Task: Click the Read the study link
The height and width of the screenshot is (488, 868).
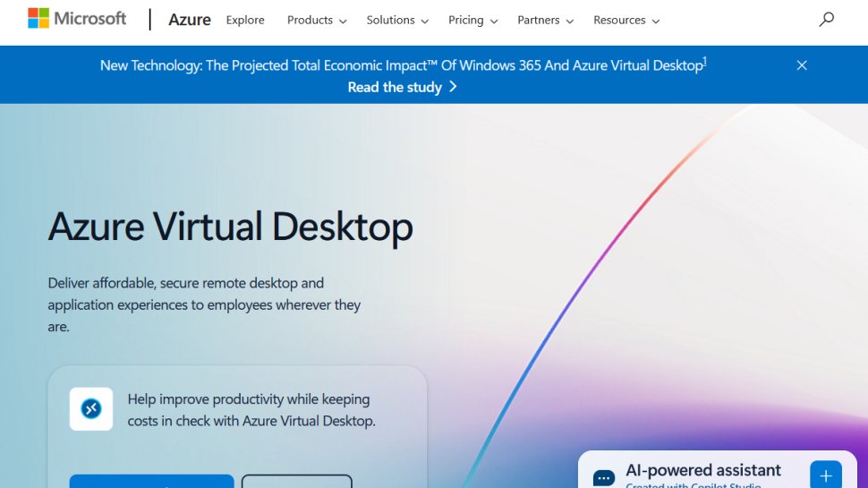Action: [403, 87]
